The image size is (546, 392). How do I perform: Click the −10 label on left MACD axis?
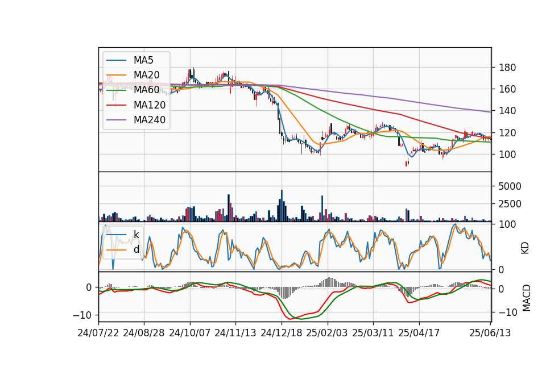[82, 315]
